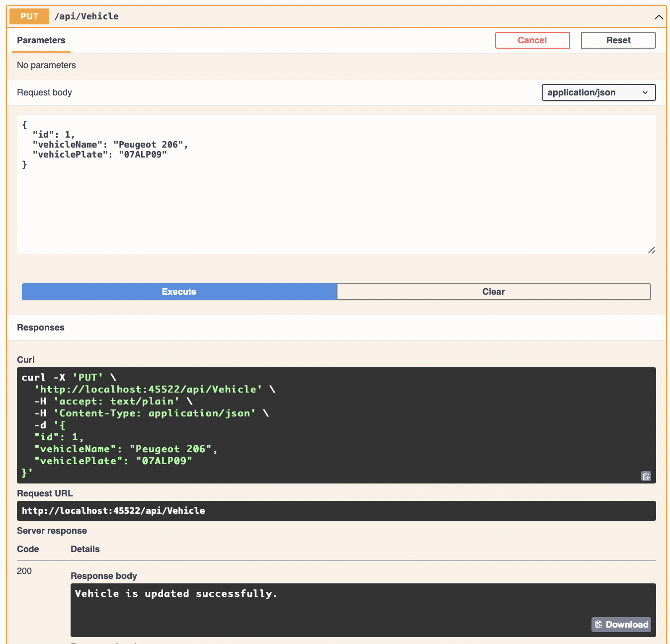The width and height of the screenshot is (670, 644).
Task: Click the resize grip on request body editor
Action: point(652,250)
